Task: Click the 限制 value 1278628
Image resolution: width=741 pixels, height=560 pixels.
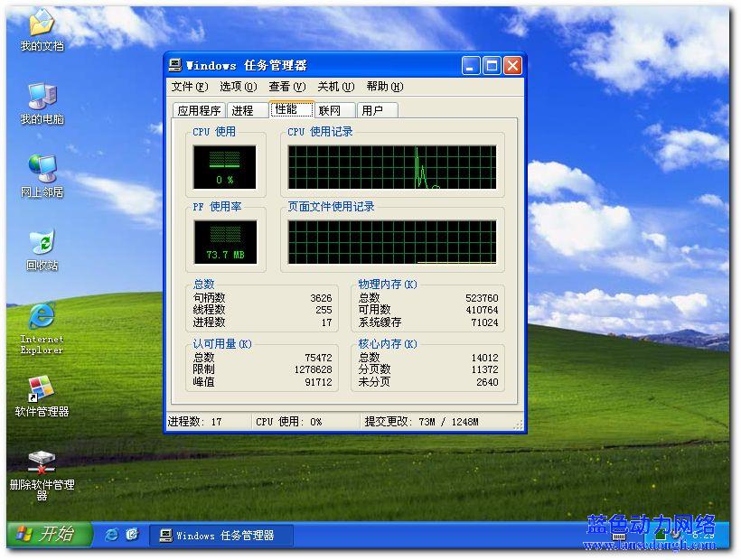Action: [x=314, y=369]
